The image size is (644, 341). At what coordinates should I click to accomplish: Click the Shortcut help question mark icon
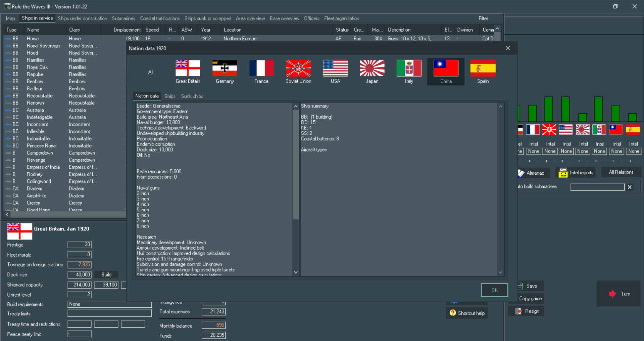452,312
